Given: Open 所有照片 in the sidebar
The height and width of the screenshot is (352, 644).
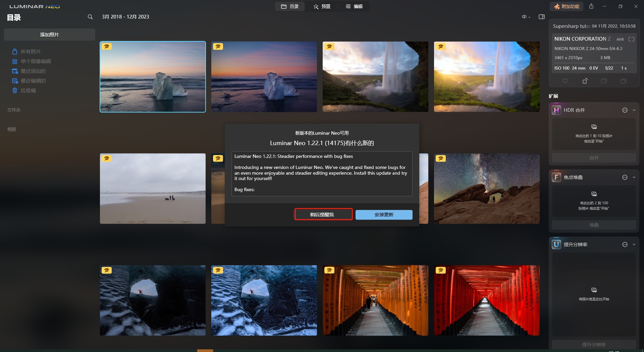Looking at the screenshot, I should coord(31,51).
